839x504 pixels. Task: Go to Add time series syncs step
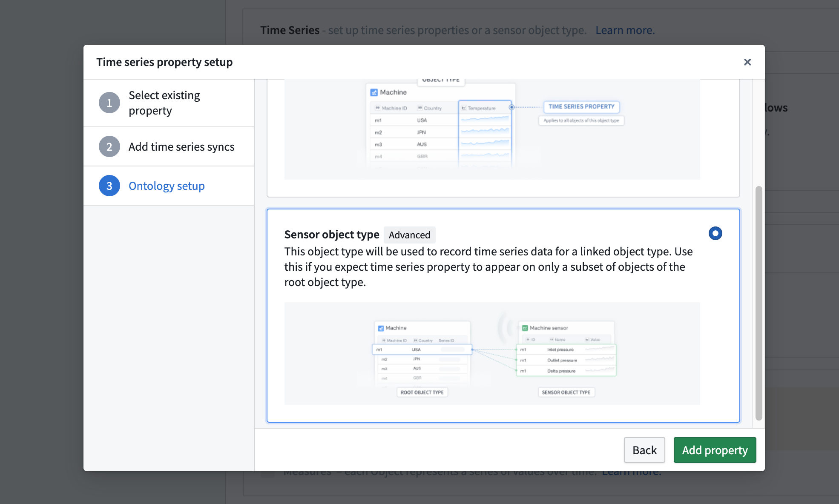pyautogui.click(x=181, y=147)
